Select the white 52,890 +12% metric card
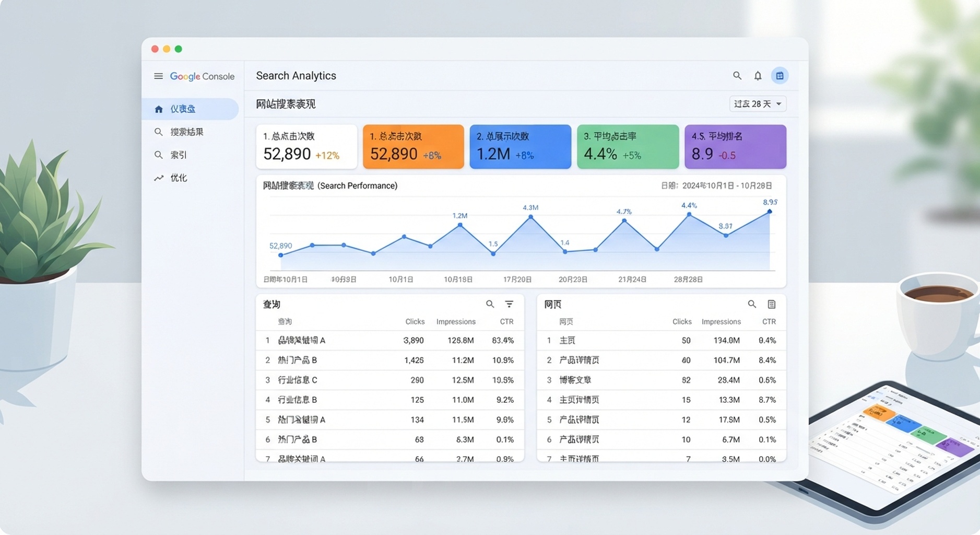Image resolution: width=980 pixels, height=535 pixels. (306, 146)
